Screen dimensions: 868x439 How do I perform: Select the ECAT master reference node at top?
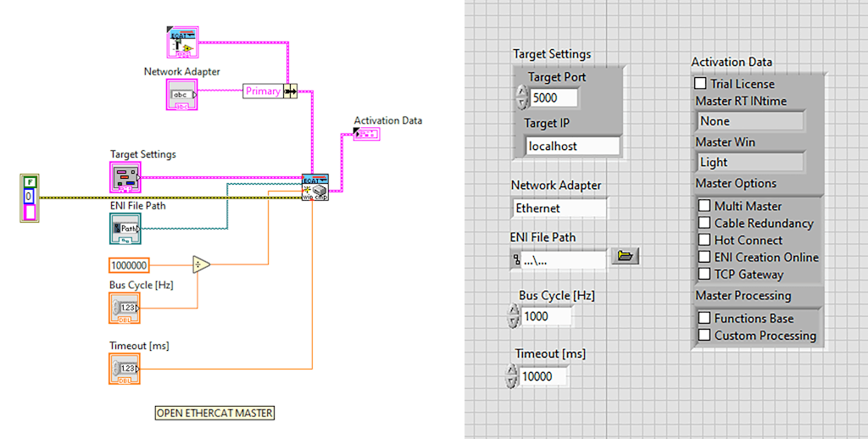point(183,42)
